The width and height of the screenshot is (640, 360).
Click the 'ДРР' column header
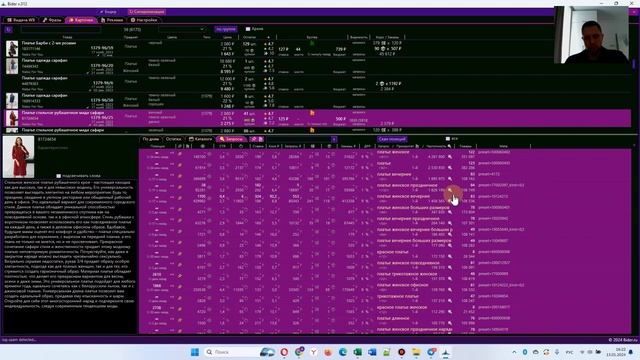(367, 146)
